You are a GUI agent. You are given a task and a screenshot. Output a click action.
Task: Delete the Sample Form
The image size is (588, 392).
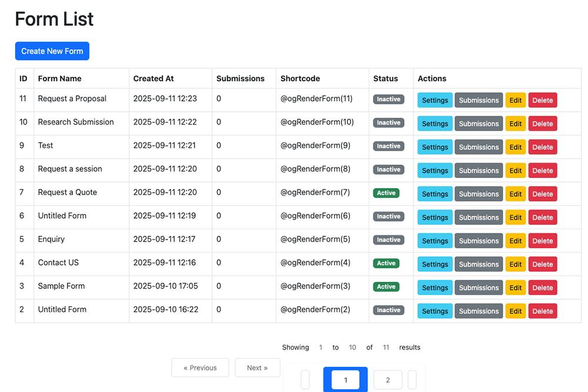click(542, 287)
